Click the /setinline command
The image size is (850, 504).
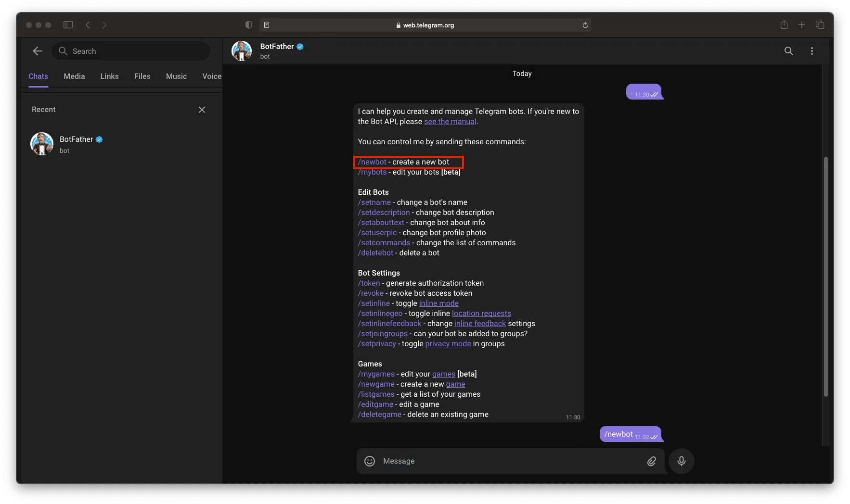[x=374, y=303]
